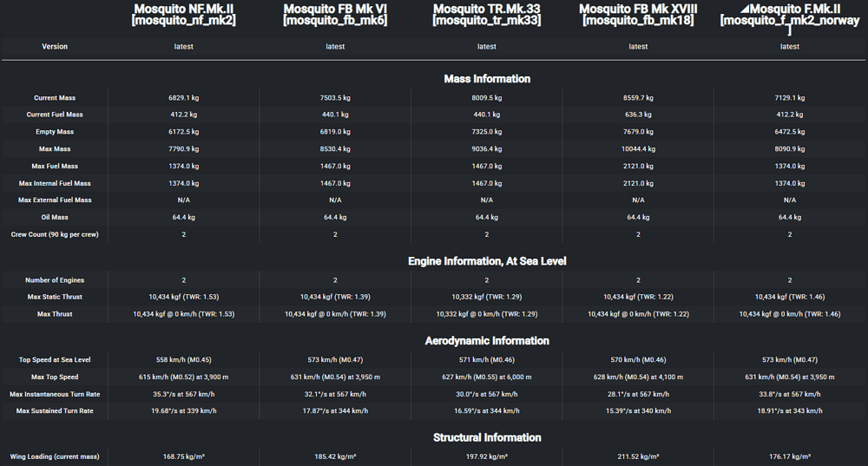
Task: Click the Mosquito TR.Mk.33 column title
Action: coord(487,14)
